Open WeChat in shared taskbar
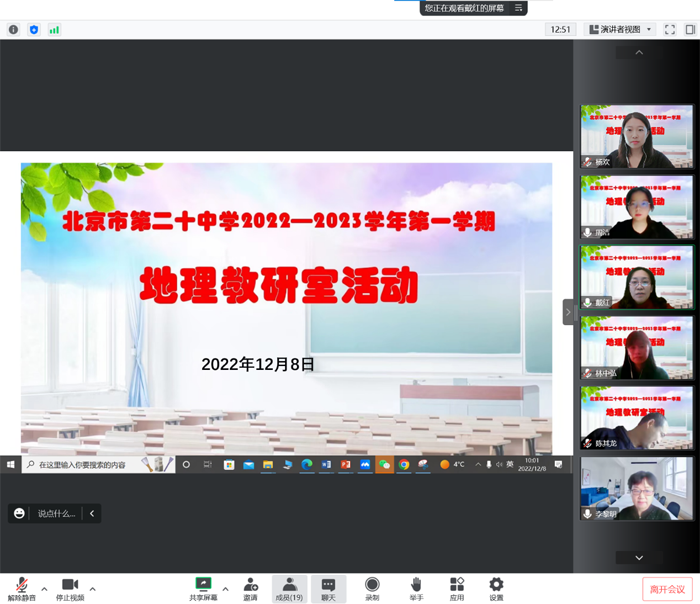Viewport: 700px width, 604px height. pyautogui.click(x=384, y=465)
